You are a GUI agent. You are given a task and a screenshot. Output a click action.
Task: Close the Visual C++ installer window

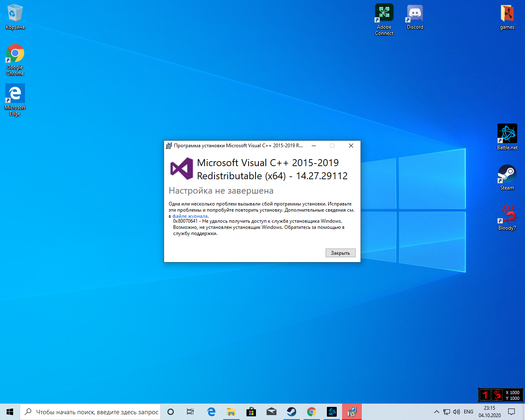pyautogui.click(x=351, y=146)
